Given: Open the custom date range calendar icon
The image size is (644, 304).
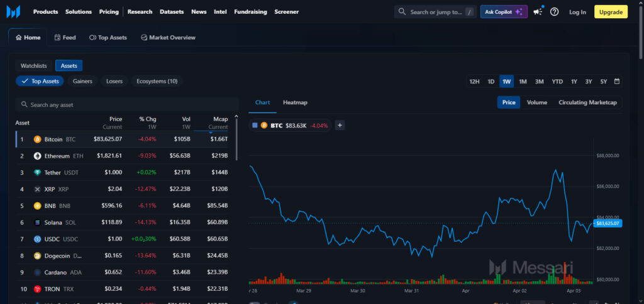Looking at the screenshot, I should click(617, 81).
